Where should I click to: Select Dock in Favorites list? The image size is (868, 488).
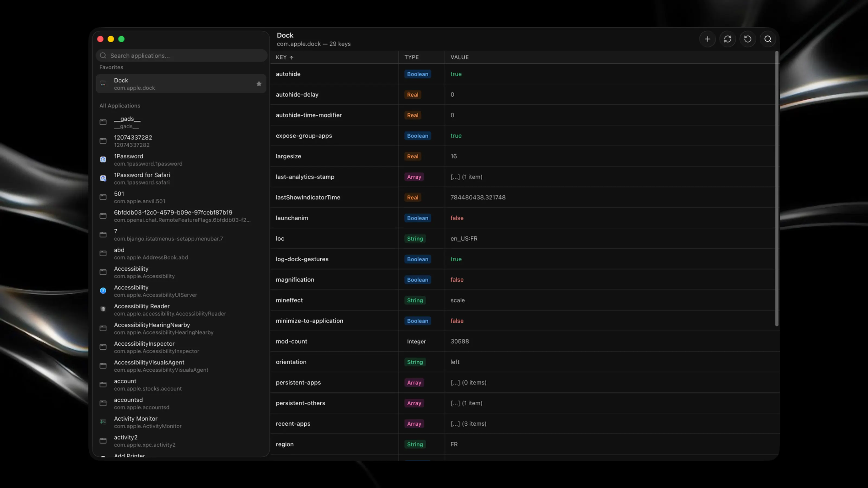coord(181,84)
